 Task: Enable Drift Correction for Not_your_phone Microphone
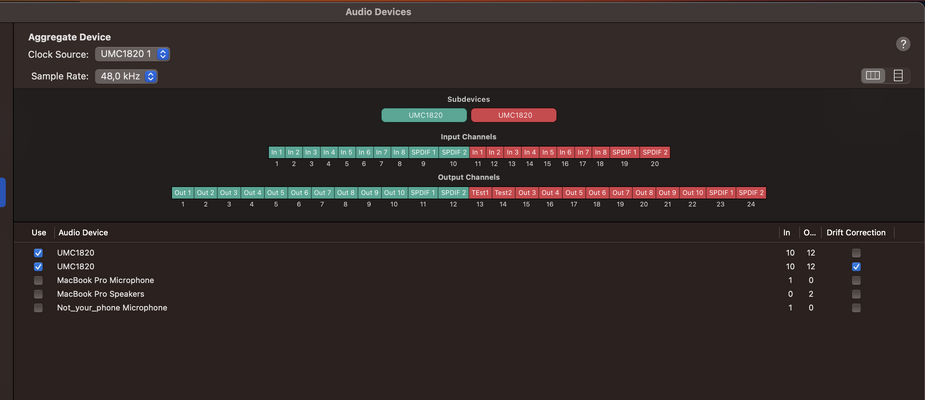856,308
